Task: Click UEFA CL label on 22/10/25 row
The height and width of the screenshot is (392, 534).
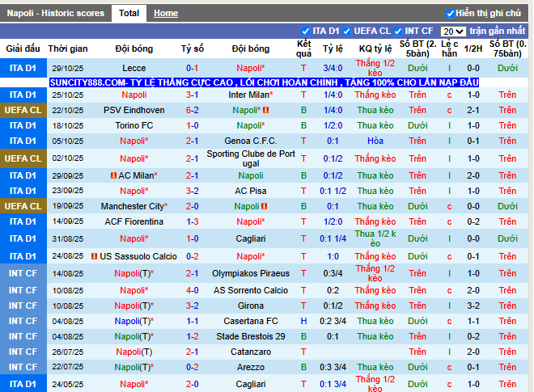Action: click(23, 110)
